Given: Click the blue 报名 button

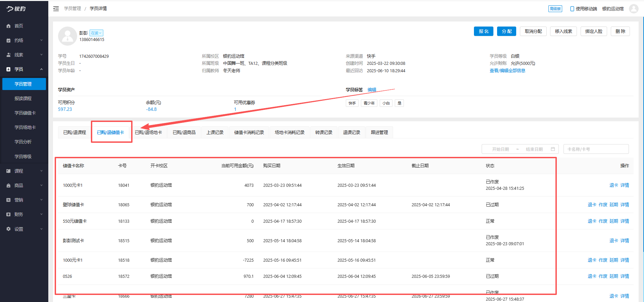Looking at the screenshot, I should coord(483,31).
